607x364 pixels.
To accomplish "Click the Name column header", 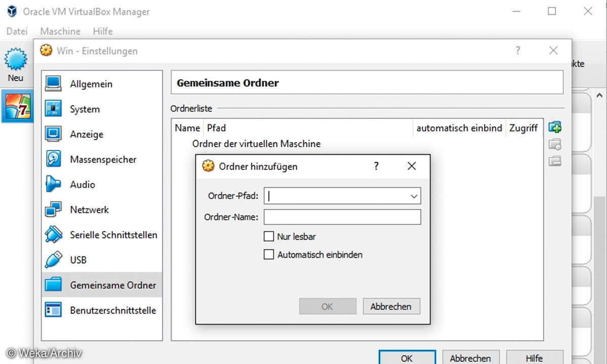I will pos(188,128).
